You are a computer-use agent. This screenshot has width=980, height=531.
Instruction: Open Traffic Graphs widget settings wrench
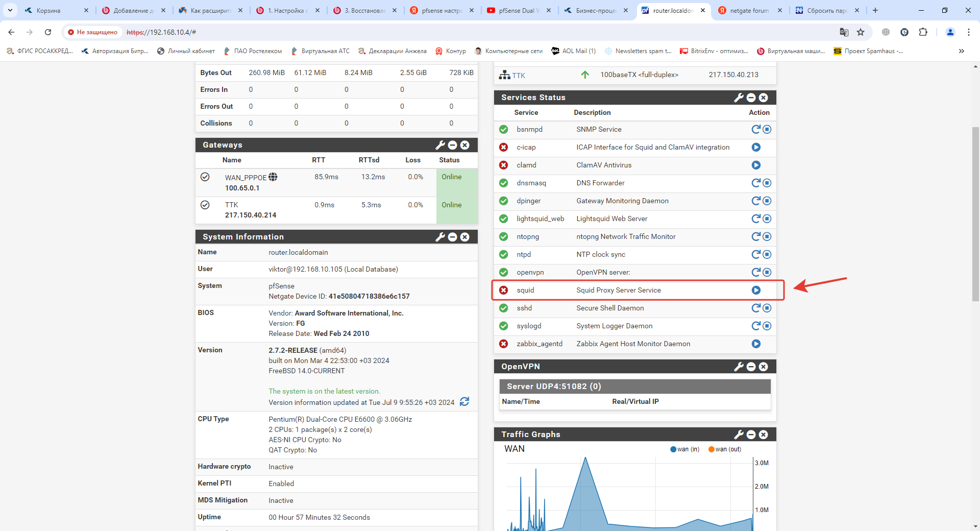[739, 435]
